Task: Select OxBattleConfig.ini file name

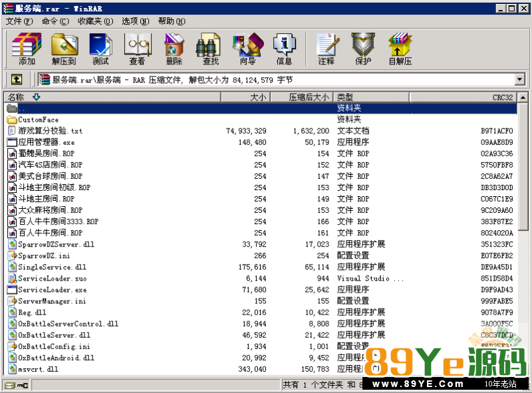Action: tap(54, 346)
